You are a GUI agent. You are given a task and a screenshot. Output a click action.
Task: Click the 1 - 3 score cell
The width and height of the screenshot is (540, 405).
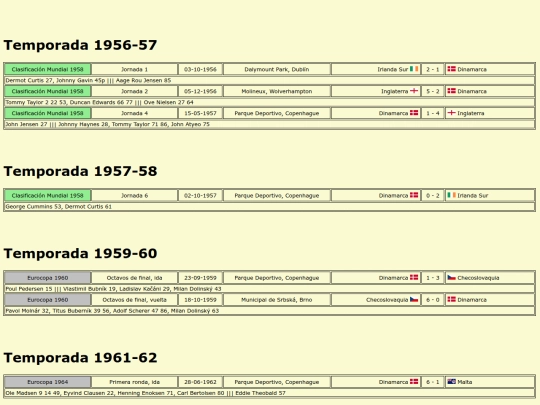(x=433, y=278)
